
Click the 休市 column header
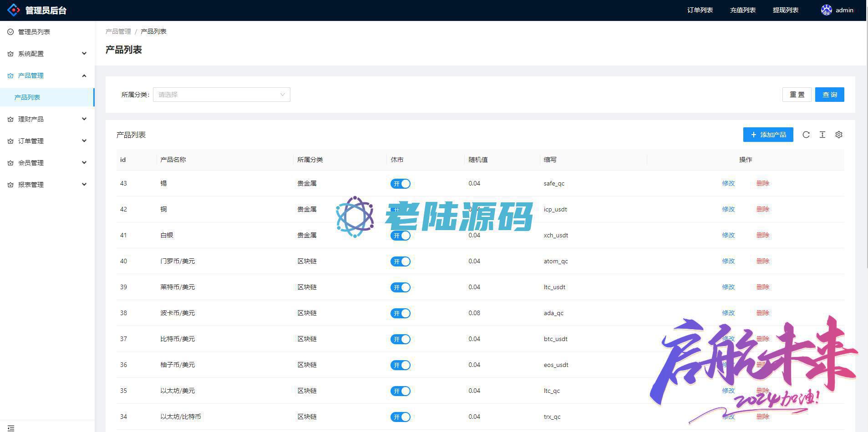[397, 160]
